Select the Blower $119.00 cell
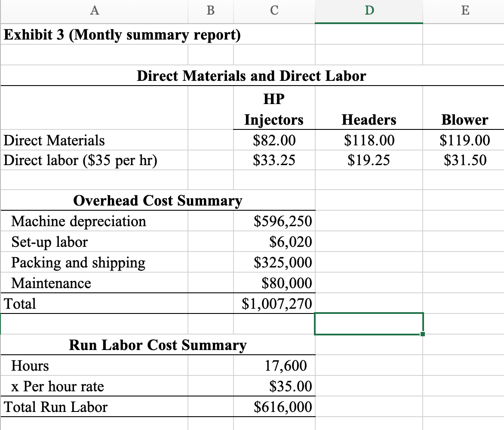 [465, 140]
